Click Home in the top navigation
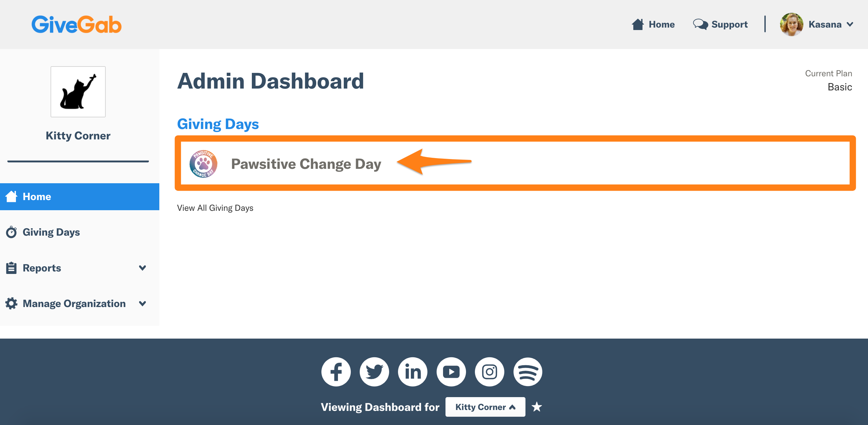Viewport: 868px width, 425px height. [653, 24]
